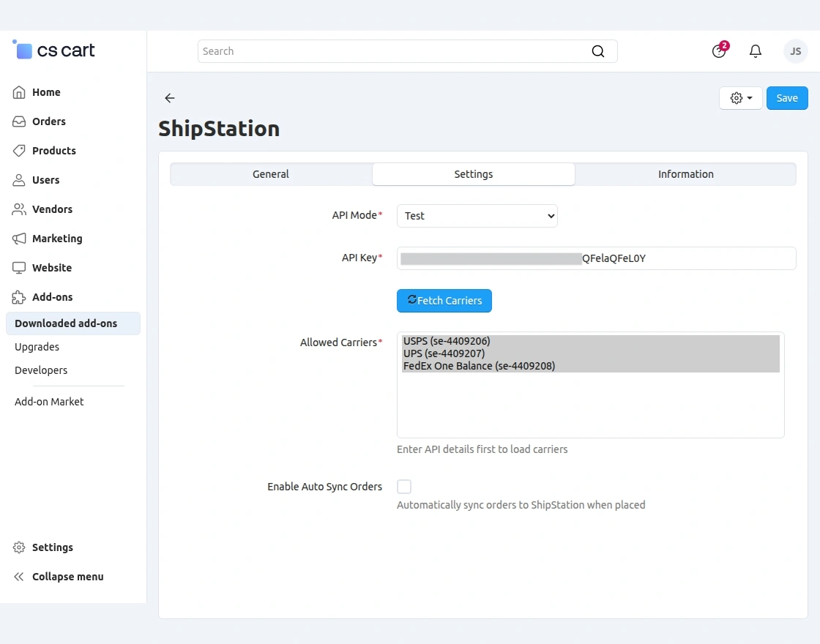Click the Orders label in sidebar

click(48, 121)
